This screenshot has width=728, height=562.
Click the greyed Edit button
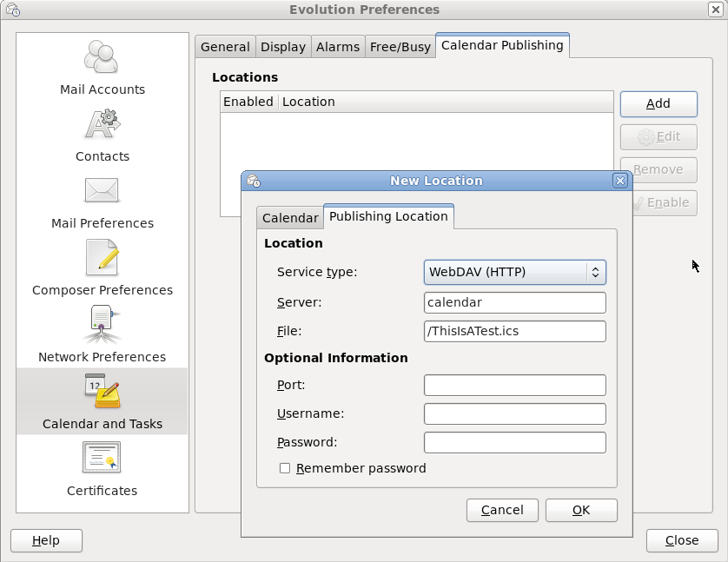coord(659,137)
